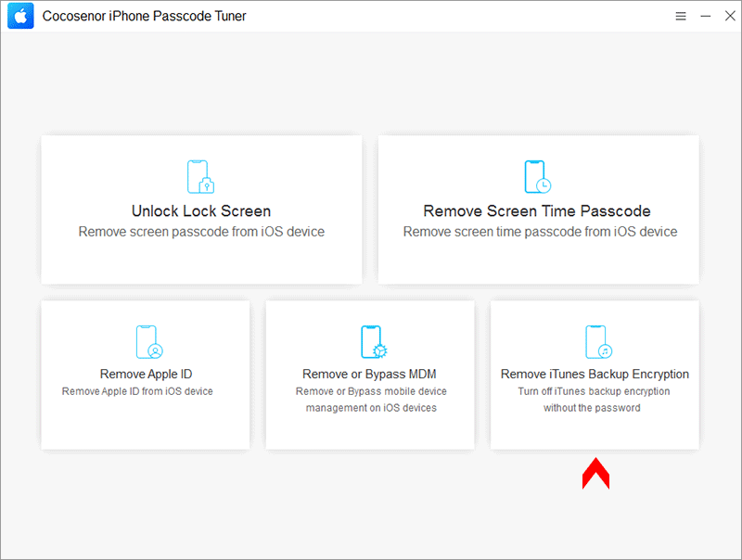The image size is (742, 560).
Task: Click 'Remove screen time passcode' description
Action: (x=540, y=232)
